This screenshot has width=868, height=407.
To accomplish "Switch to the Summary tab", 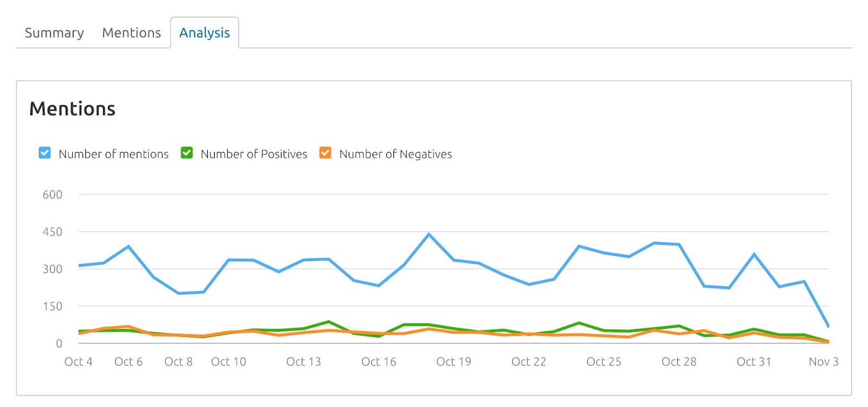I will pyautogui.click(x=53, y=33).
